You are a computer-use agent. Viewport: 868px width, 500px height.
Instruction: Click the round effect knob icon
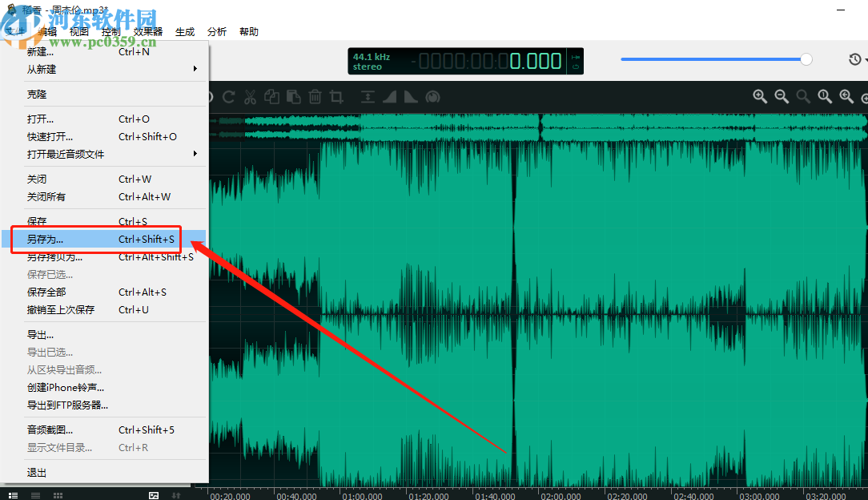click(x=433, y=97)
